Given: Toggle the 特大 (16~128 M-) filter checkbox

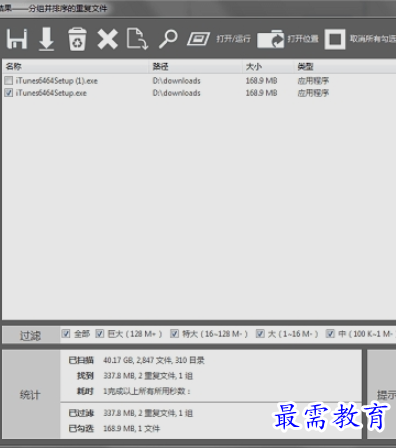Looking at the screenshot, I should point(174,334).
